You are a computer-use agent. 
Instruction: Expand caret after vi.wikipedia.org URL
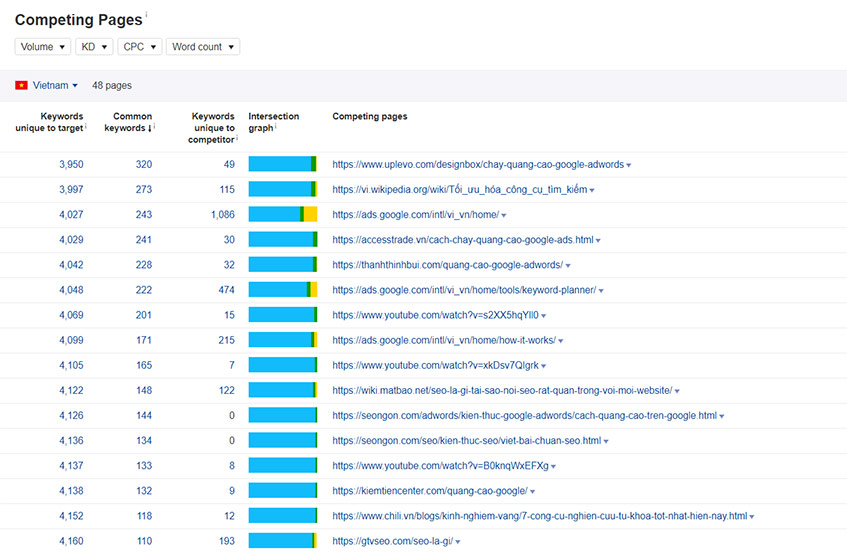[592, 190]
